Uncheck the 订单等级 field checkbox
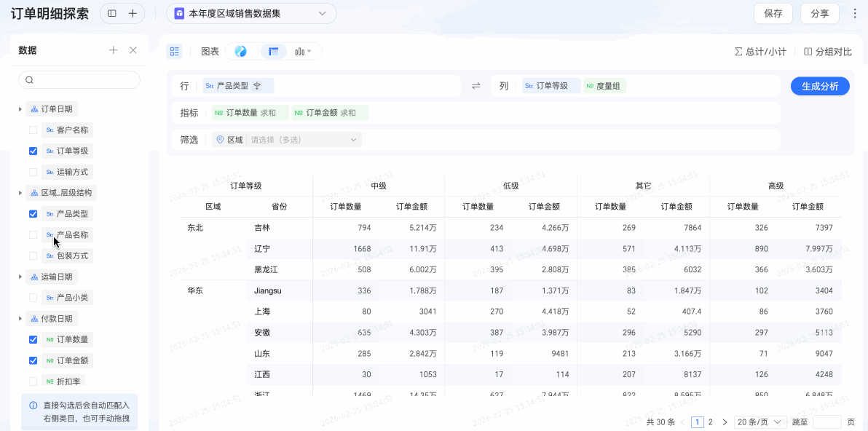The image size is (868, 431). tap(33, 151)
